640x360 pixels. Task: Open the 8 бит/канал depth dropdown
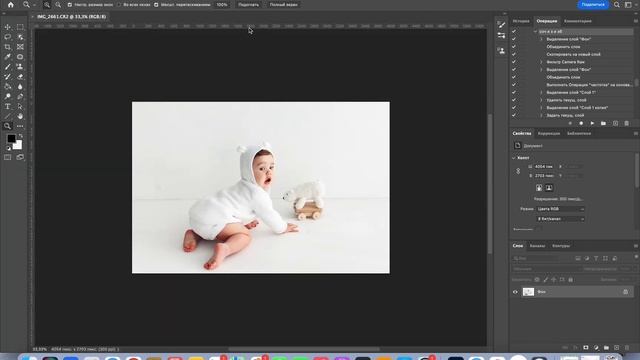[560, 219]
